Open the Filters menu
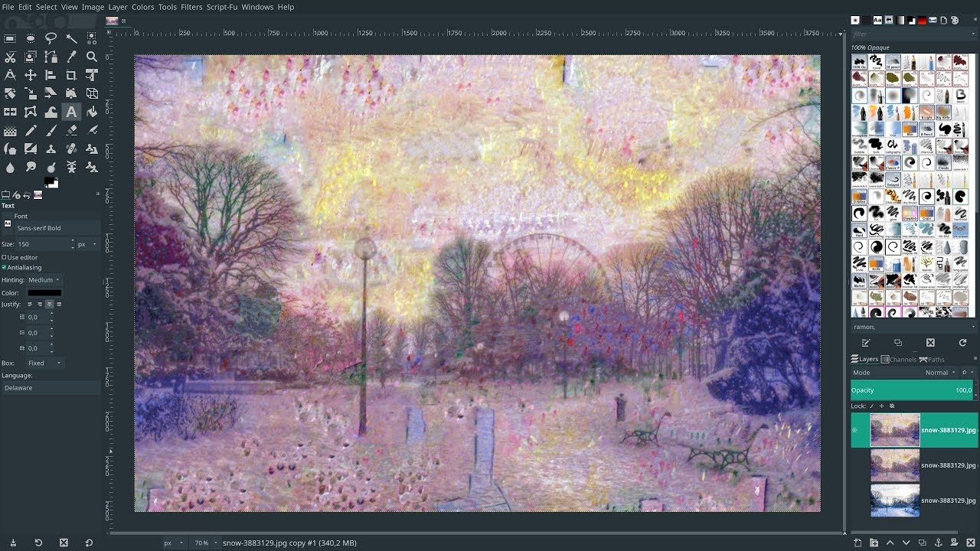The height and width of the screenshot is (551, 980). pyautogui.click(x=191, y=7)
